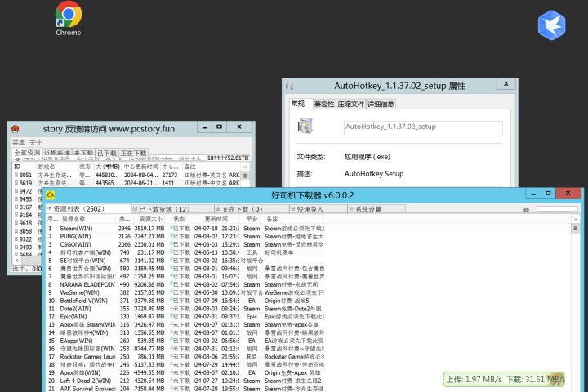The width and height of the screenshot is (588, 392).
Task: Click the row icon beside ID 9472
Action: [16, 190]
